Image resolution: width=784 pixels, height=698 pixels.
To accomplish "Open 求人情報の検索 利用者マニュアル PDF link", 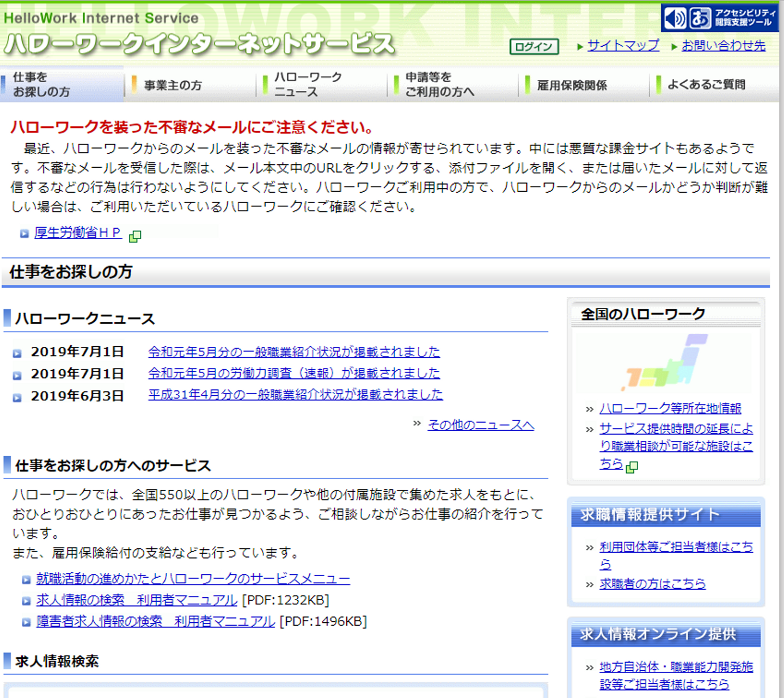I will (x=137, y=600).
